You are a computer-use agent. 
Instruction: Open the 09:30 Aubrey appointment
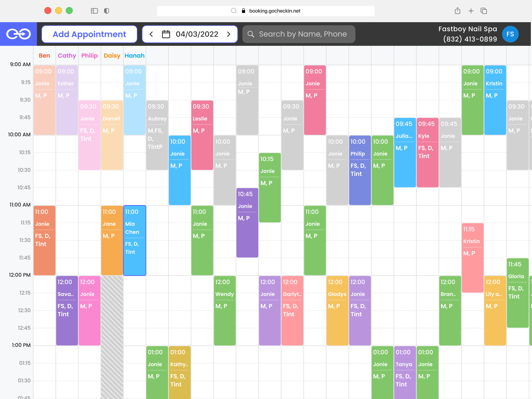point(157,135)
